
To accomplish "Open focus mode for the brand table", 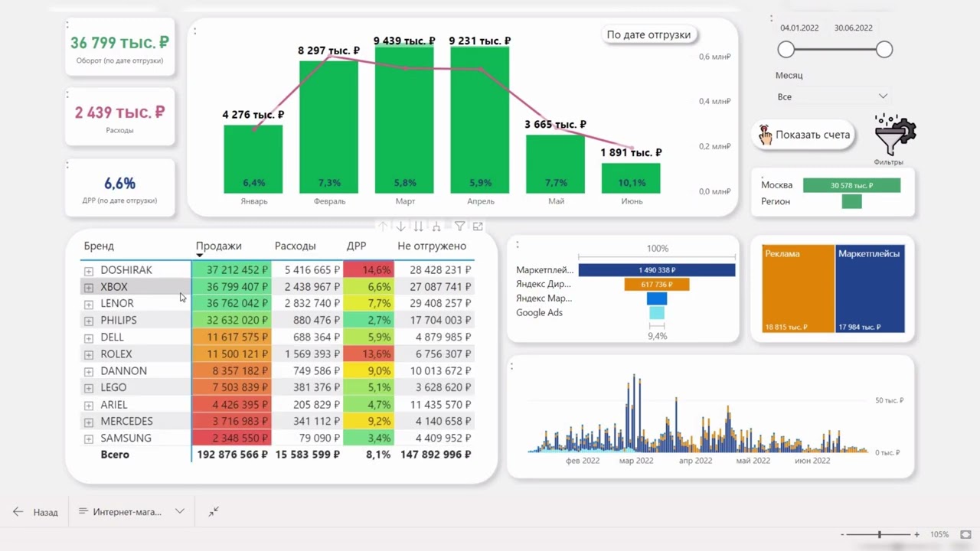I will tap(478, 227).
